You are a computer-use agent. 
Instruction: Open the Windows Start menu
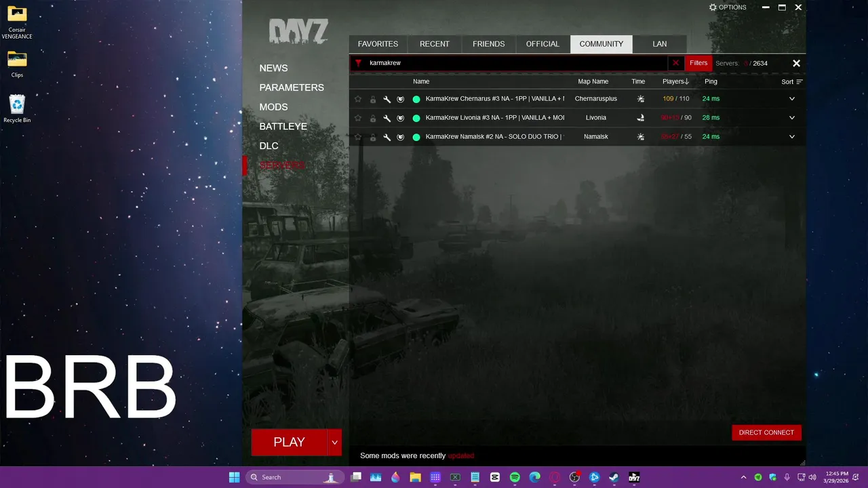coord(234,477)
